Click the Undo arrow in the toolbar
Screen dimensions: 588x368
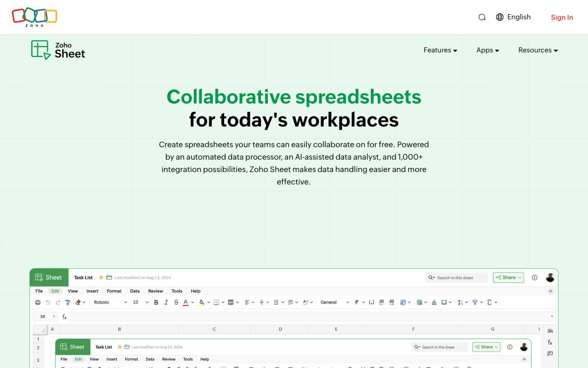[x=48, y=302]
